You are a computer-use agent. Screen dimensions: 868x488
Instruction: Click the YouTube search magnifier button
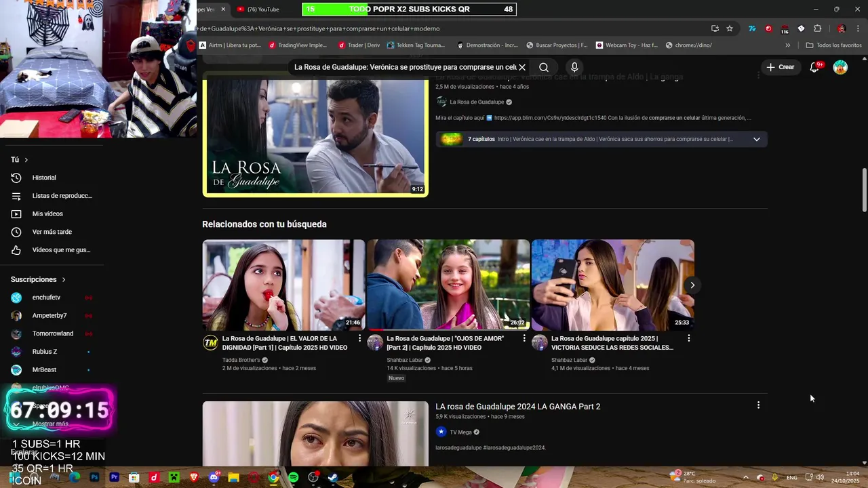point(544,67)
